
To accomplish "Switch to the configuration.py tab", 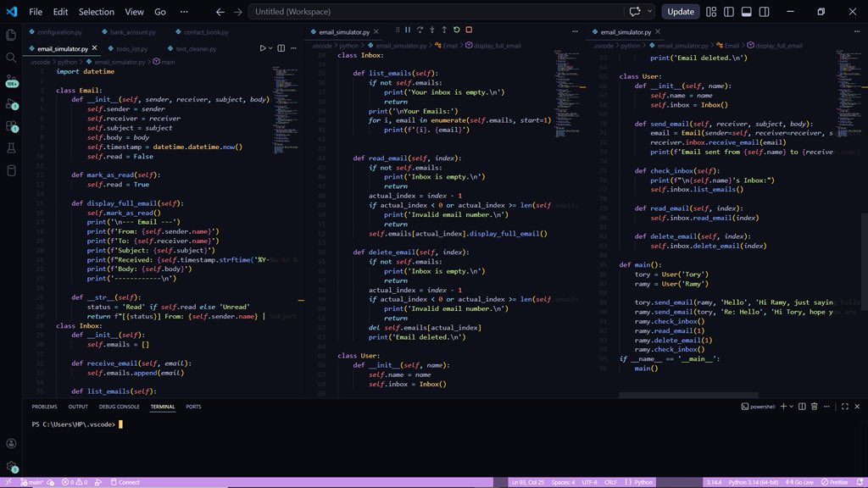I will 55,32.
